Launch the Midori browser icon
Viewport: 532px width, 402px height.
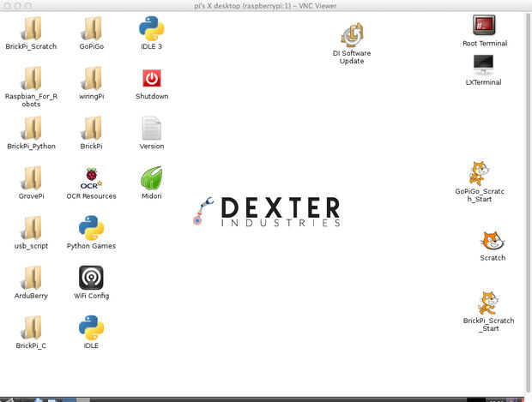pos(151,177)
